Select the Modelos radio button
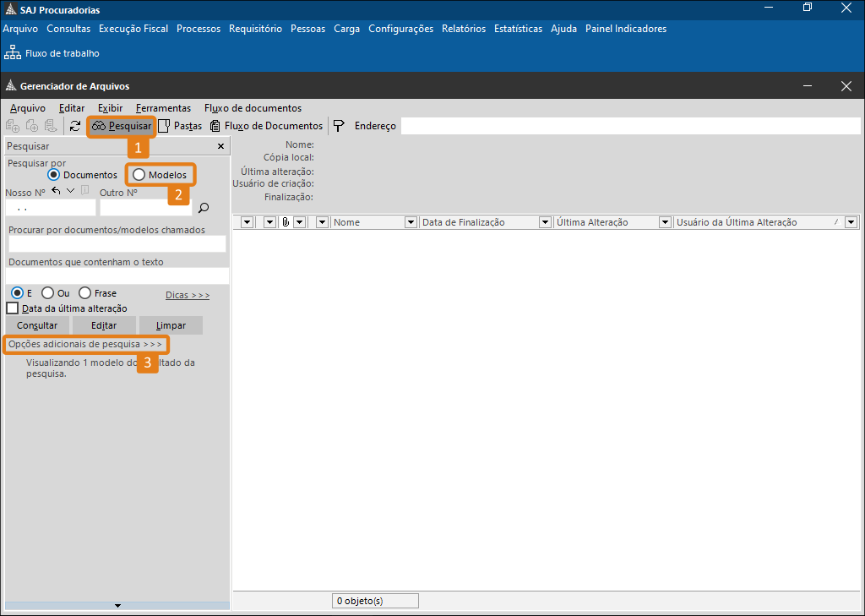The width and height of the screenshot is (865, 616). [139, 175]
